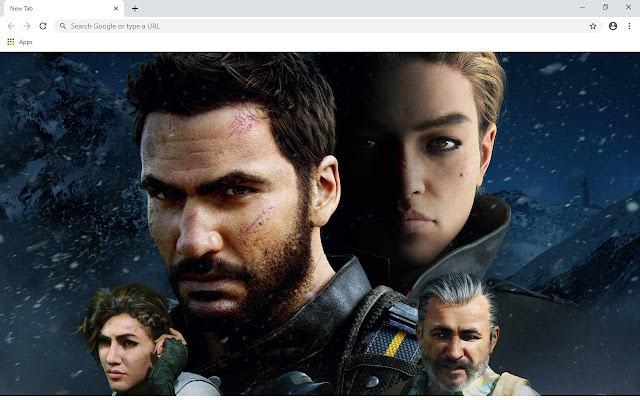Open a new tab with plus button
The image size is (640, 400).
pos(135,8)
